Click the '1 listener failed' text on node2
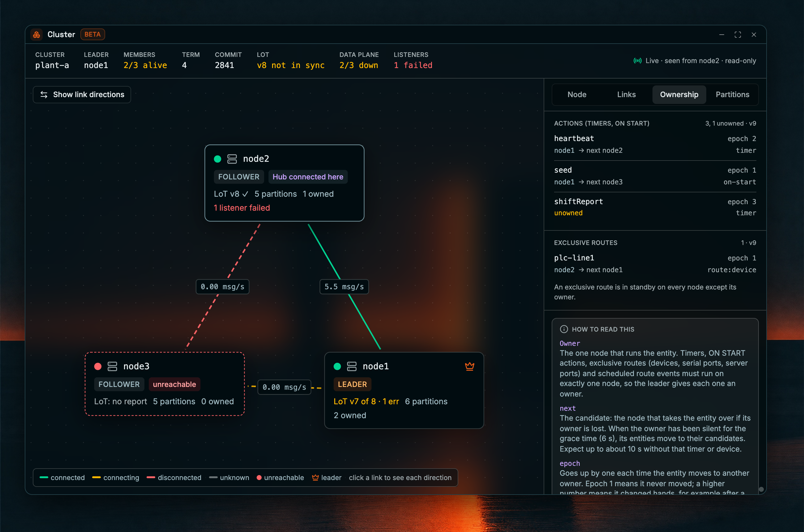Viewport: 804px width, 532px height. (242, 208)
